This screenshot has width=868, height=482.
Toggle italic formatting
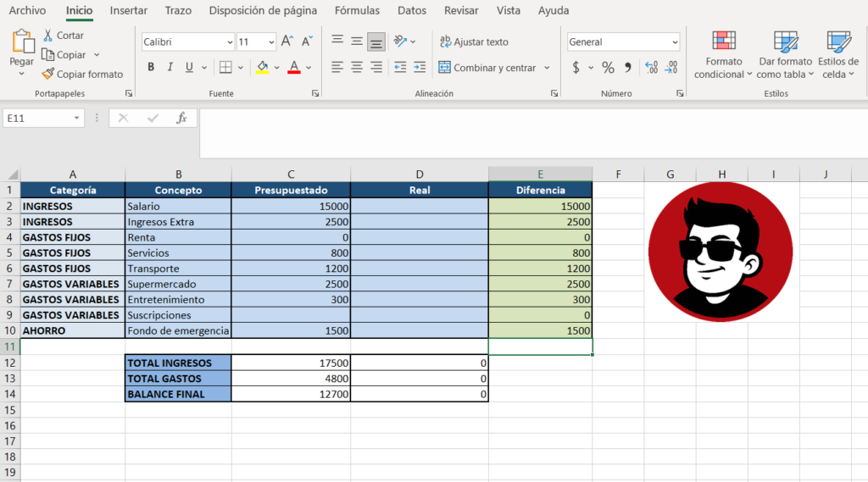170,68
